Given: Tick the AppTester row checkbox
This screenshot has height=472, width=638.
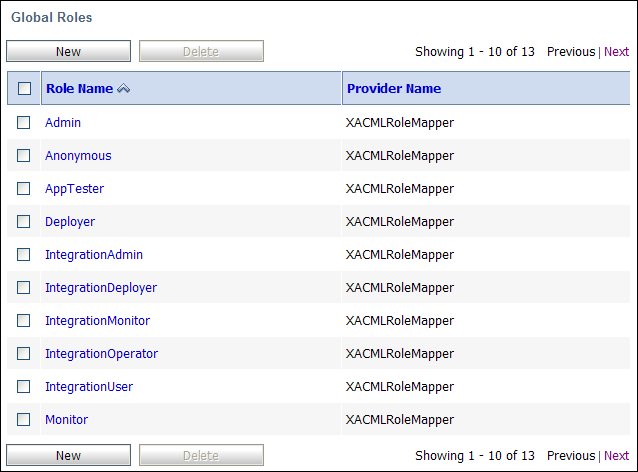Looking at the screenshot, I should coord(24,188).
